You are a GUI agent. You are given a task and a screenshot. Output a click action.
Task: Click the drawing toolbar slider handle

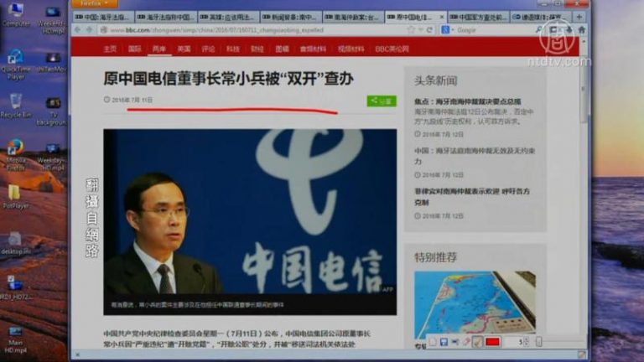tap(539, 342)
